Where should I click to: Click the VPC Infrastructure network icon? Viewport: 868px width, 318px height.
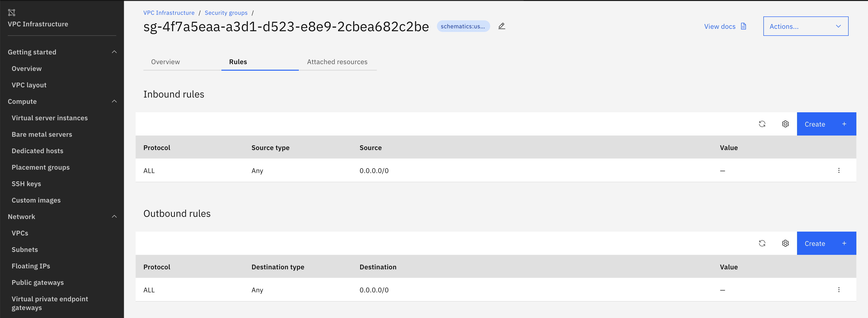pyautogui.click(x=12, y=13)
